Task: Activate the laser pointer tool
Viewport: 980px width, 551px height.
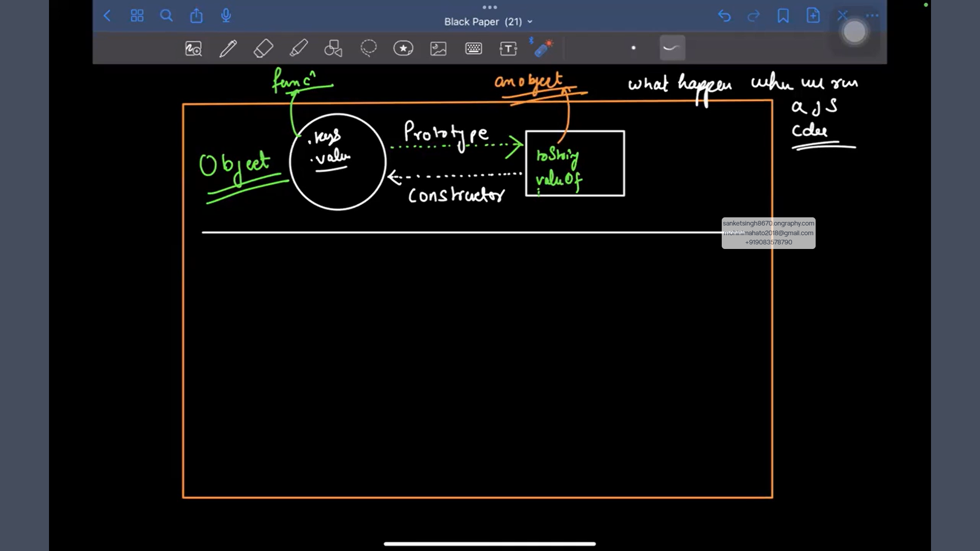Action: pos(543,48)
